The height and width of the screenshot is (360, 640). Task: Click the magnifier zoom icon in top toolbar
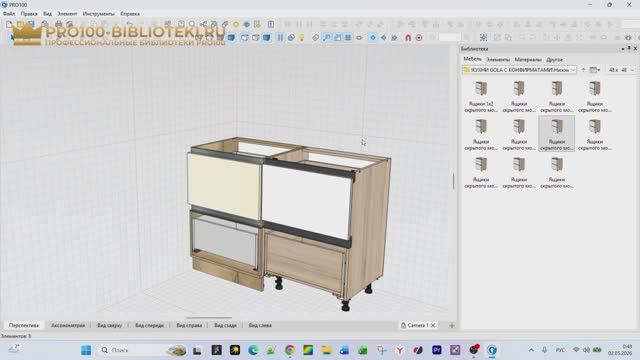click(192, 24)
